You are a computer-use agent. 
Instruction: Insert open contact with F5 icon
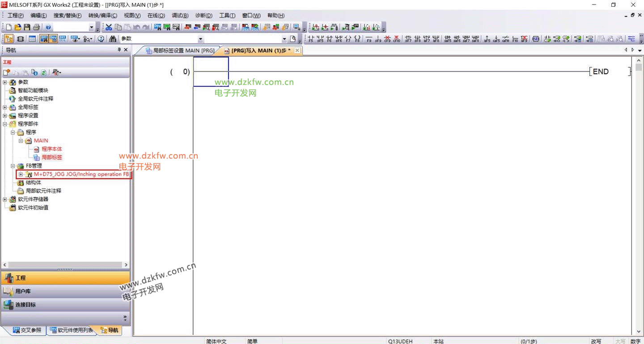point(311,39)
